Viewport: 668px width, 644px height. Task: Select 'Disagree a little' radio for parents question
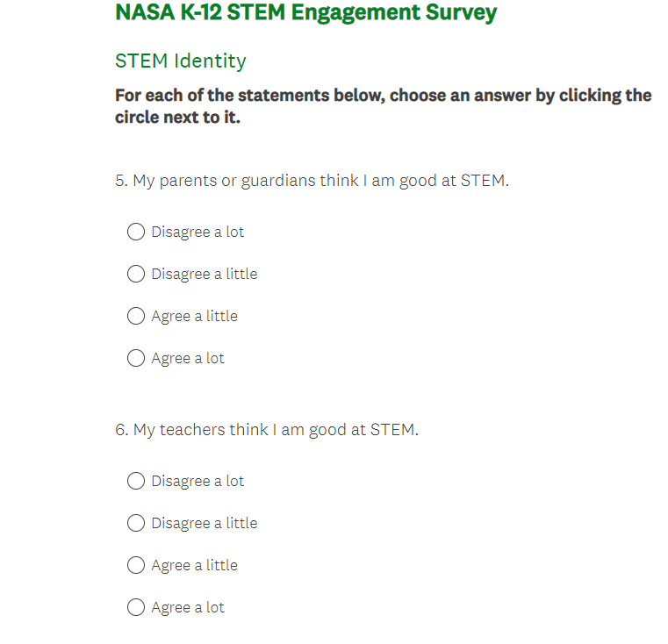coord(136,274)
